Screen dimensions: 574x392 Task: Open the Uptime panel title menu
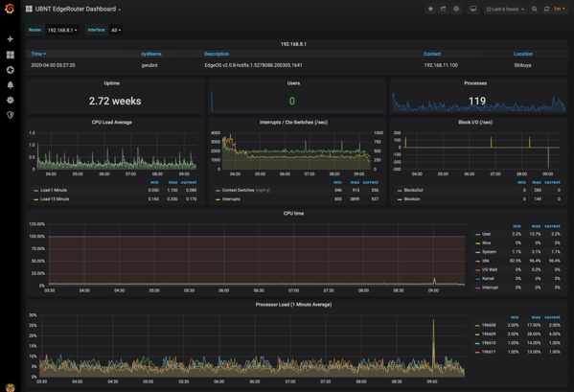(112, 83)
